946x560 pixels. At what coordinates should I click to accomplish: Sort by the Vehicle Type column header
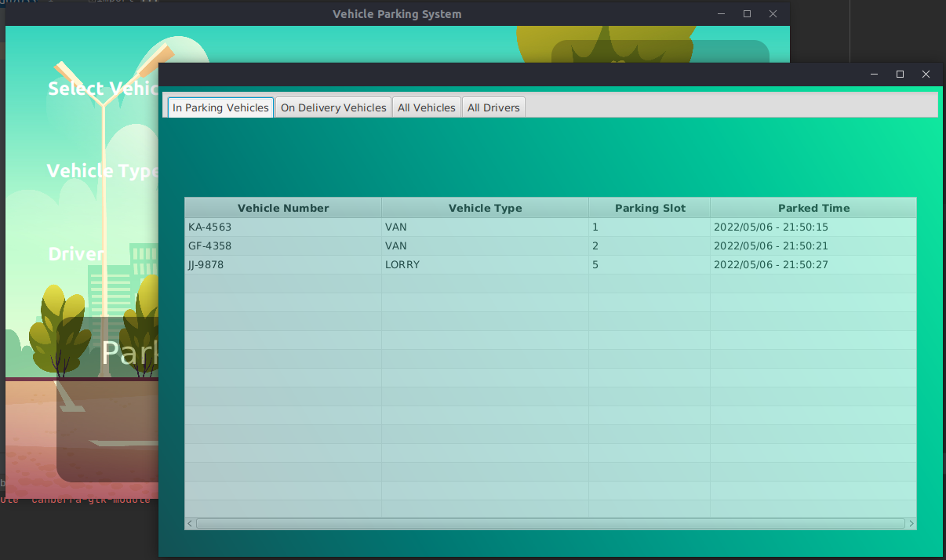(x=485, y=208)
